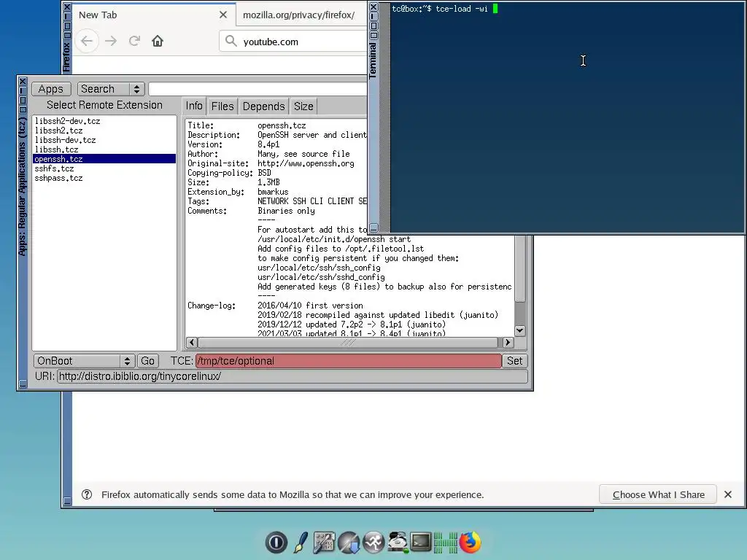
Task: Select sshpass.tcz in extension list
Action: click(104, 178)
